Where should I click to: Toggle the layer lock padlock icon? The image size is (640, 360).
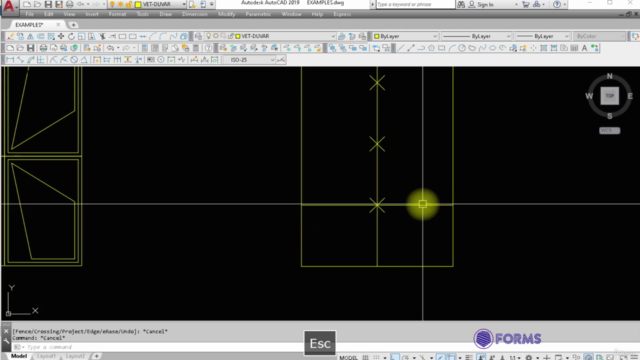[x=231, y=36]
